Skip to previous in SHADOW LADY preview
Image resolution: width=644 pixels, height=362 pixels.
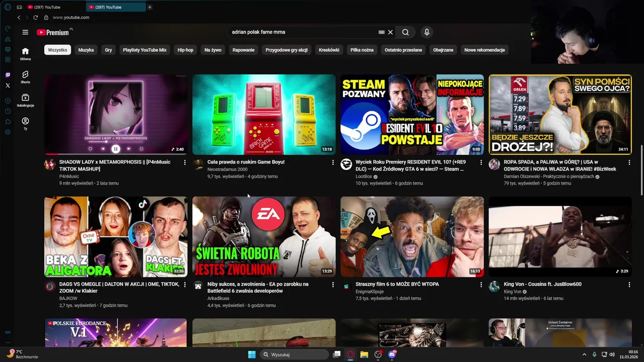click(x=103, y=149)
